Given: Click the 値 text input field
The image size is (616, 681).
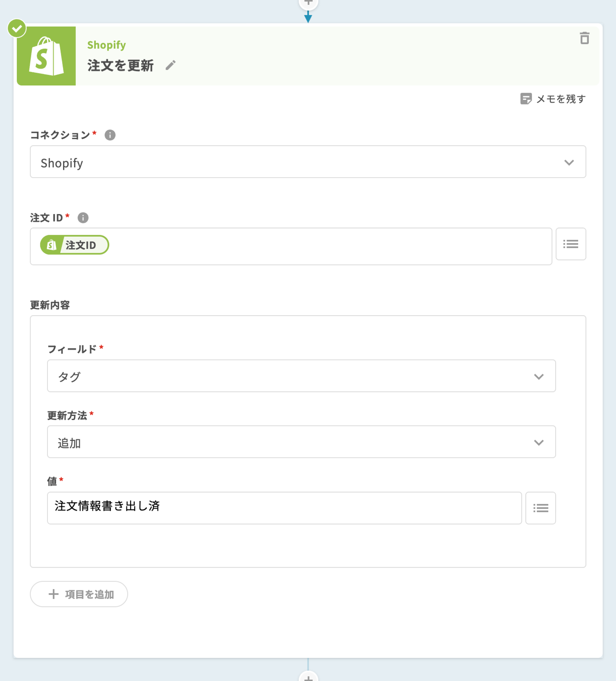Looking at the screenshot, I should pyautogui.click(x=284, y=508).
